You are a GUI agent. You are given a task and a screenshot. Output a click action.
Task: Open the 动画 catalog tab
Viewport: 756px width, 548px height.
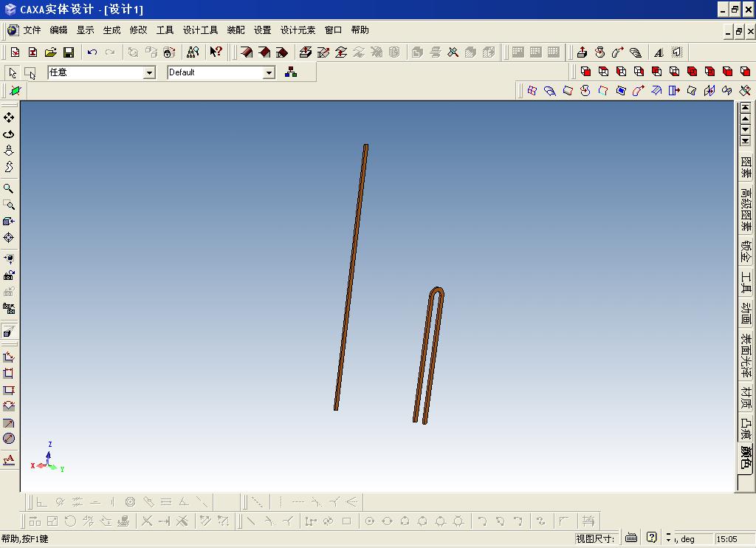click(746, 314)
